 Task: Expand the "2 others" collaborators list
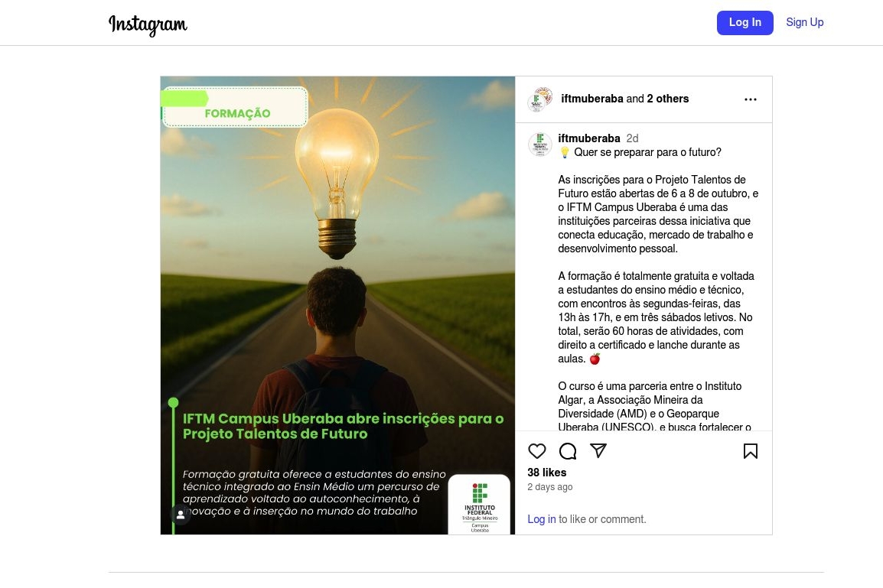click(x=667, y=99)
